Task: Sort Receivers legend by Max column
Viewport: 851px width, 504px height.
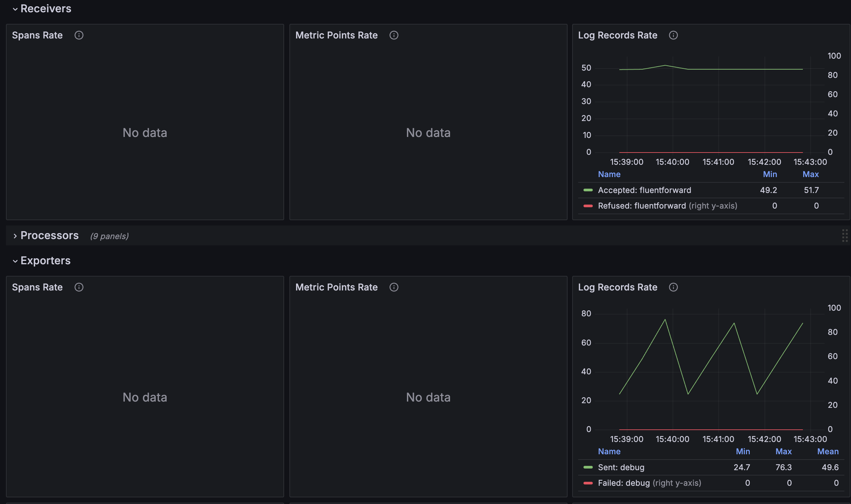Action: point(811,174)
